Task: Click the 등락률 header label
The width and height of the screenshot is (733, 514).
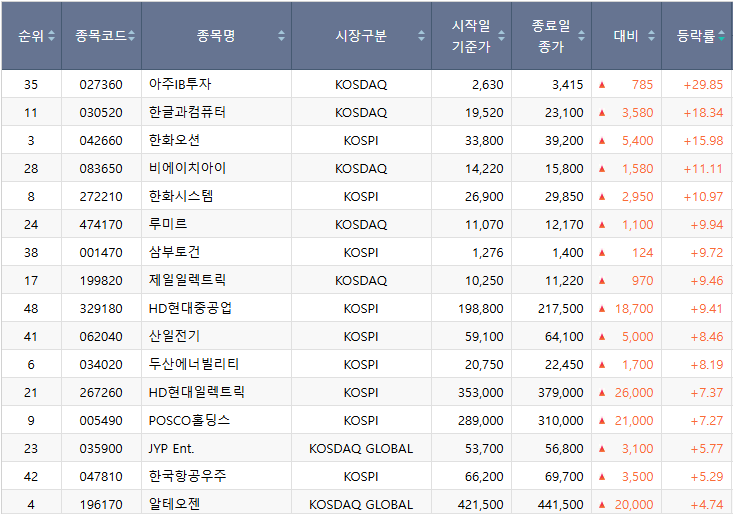Action: tap(696, 36)
